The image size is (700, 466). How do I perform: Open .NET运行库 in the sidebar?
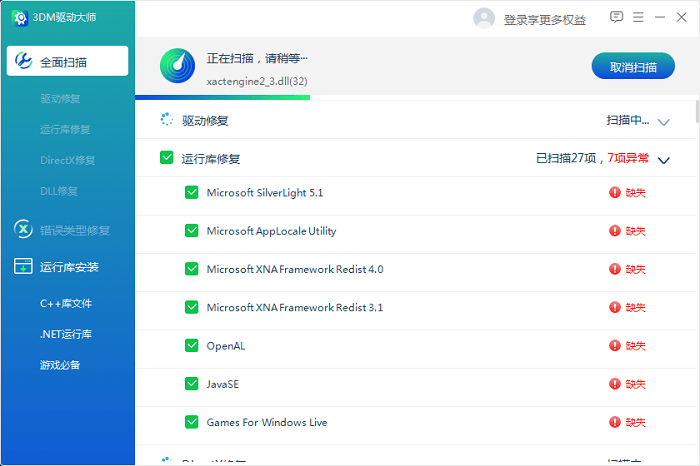tap(66, 334)
